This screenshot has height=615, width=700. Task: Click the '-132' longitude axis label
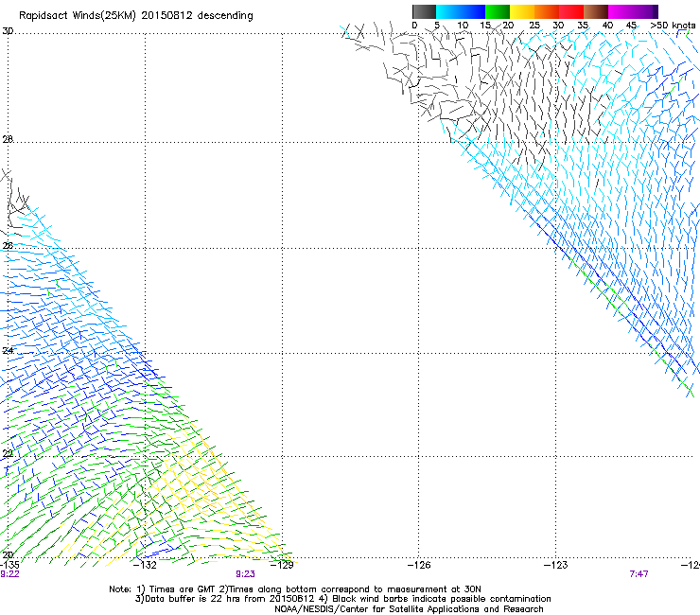[145, 565]
